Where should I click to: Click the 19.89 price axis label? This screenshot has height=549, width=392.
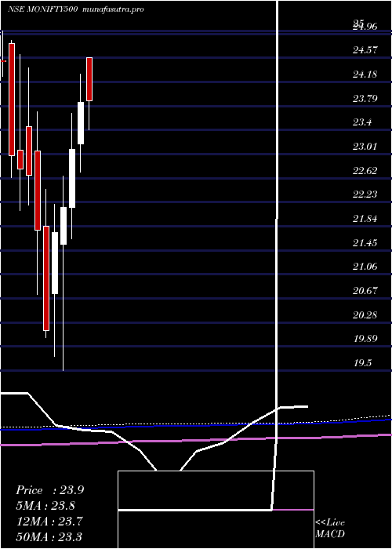pos(365,339)
